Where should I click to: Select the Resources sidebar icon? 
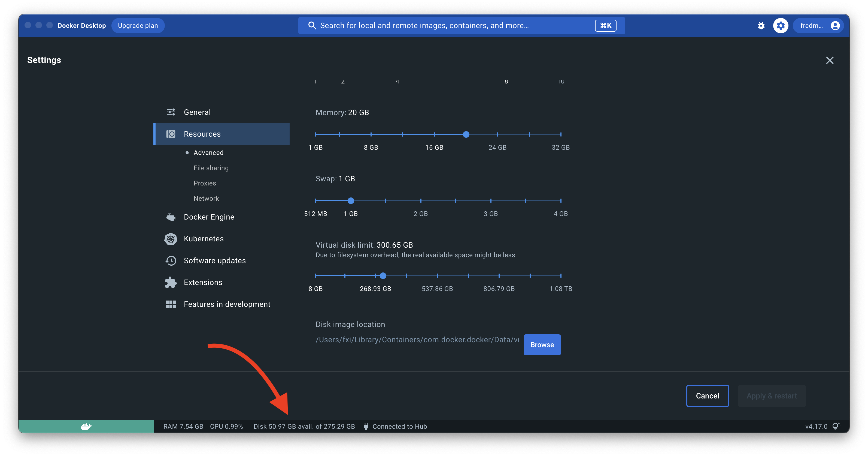coord(171,134)
